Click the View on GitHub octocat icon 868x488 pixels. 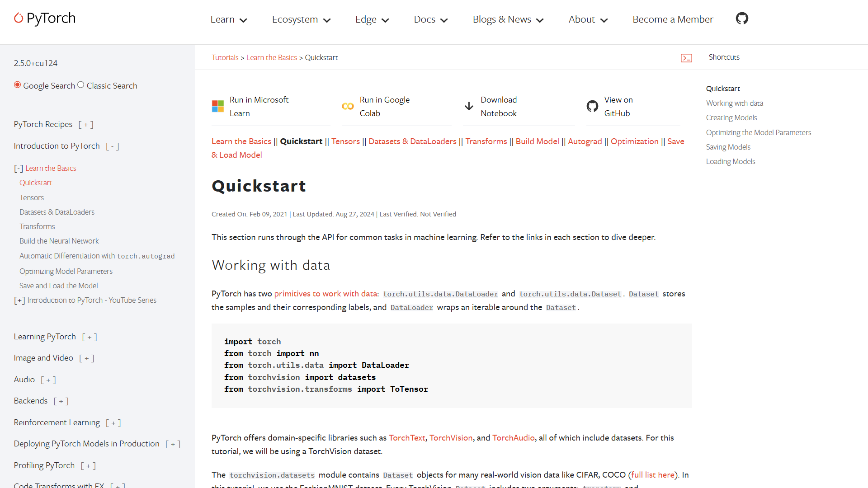point(592,106)
